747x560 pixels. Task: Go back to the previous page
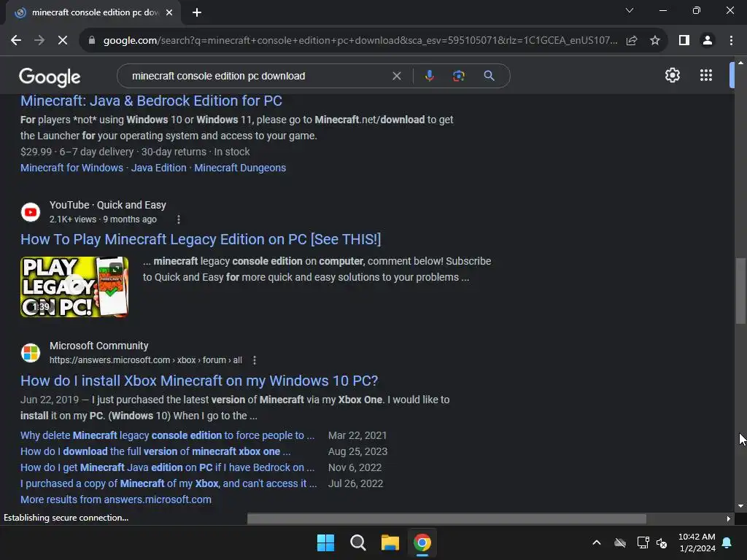tap(16, 41)
